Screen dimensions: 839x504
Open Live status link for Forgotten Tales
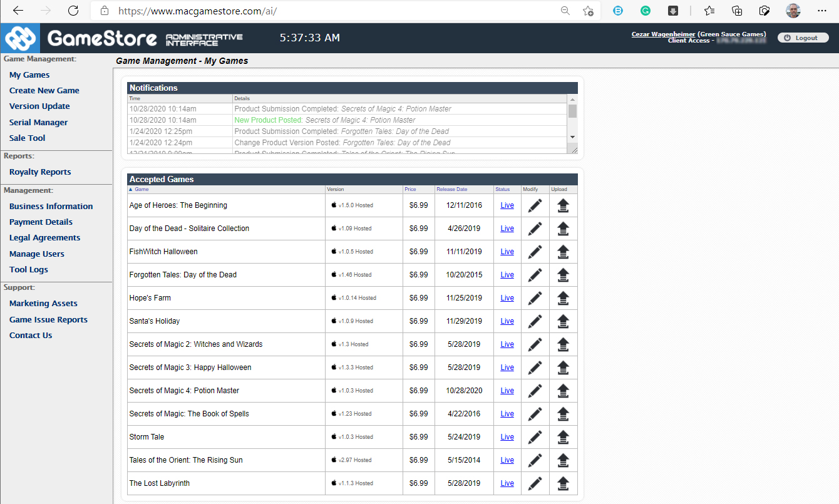coord(507,275)
